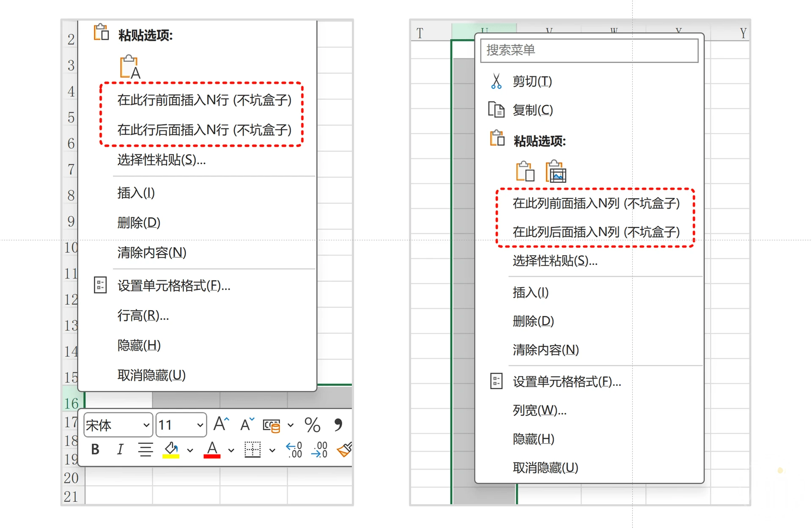Click the scissors Cut icon

tap(496, 81)
